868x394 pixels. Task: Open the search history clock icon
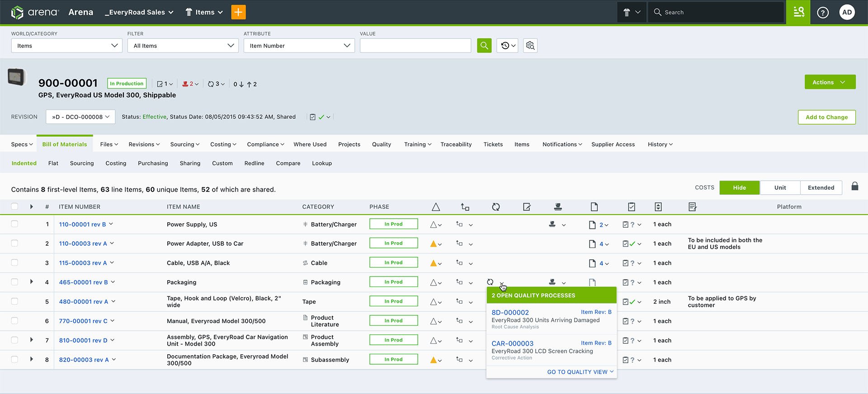pos(507,46)
